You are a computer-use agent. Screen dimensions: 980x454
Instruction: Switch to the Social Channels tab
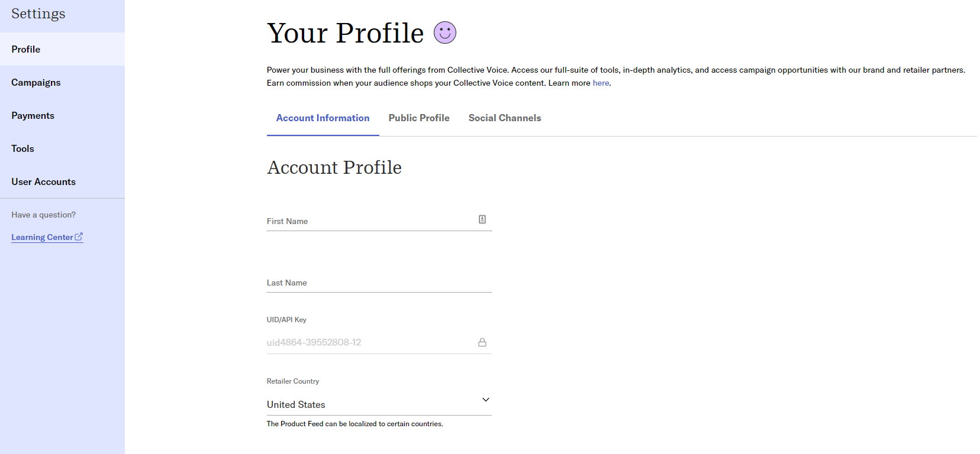[505, 118]
